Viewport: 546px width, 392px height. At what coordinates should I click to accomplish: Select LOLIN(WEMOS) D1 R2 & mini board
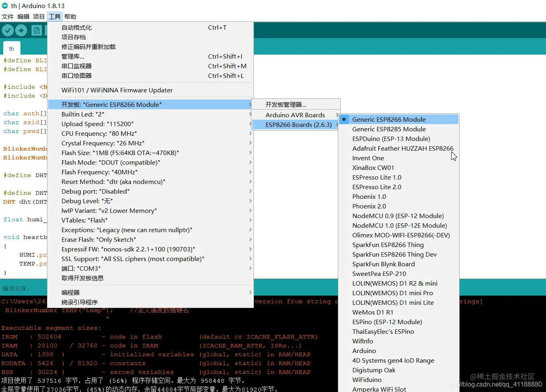(x=399, y=283)
